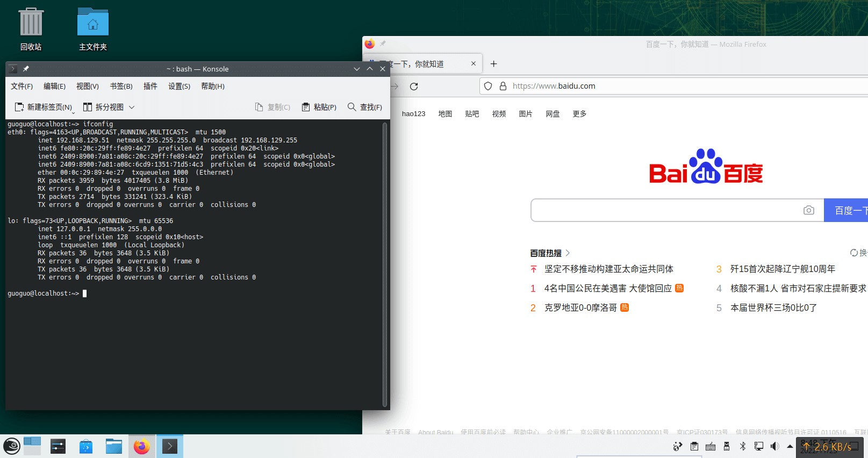The height and width of the screenshot is (458, 868).
Task: Open the 书签(B) menu in Konsole
Action: click(121, 87)
